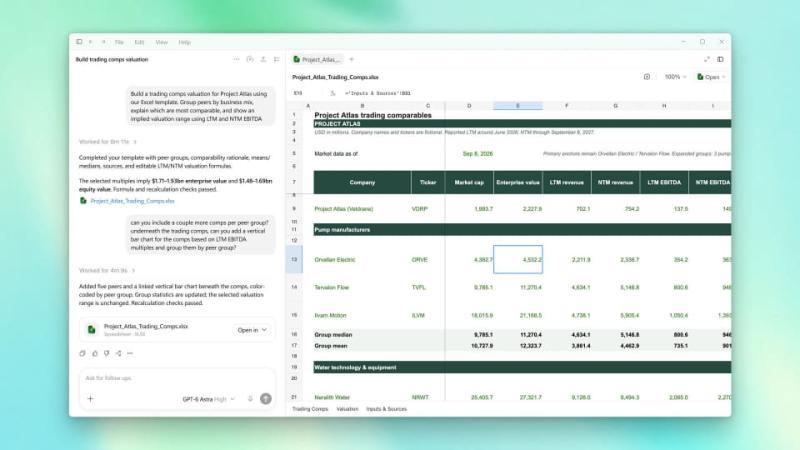
Task: Click the 'Ask for follow ups' input field
Action: (x=177, y=378)
